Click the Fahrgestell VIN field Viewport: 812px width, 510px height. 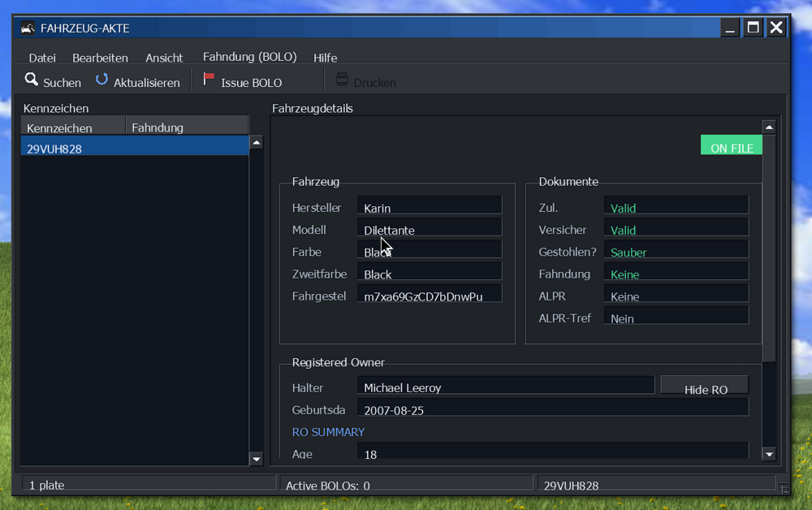(x=430, y=295)
